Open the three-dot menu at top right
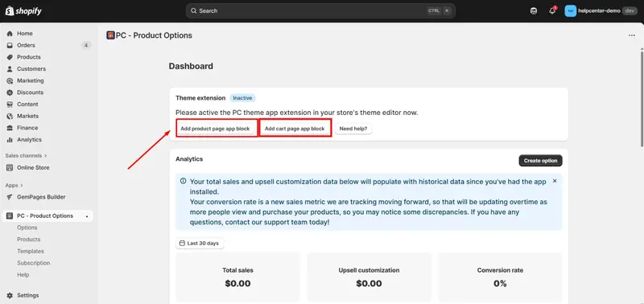The height and width of the screenshot is (304, 644). (632, 35)
